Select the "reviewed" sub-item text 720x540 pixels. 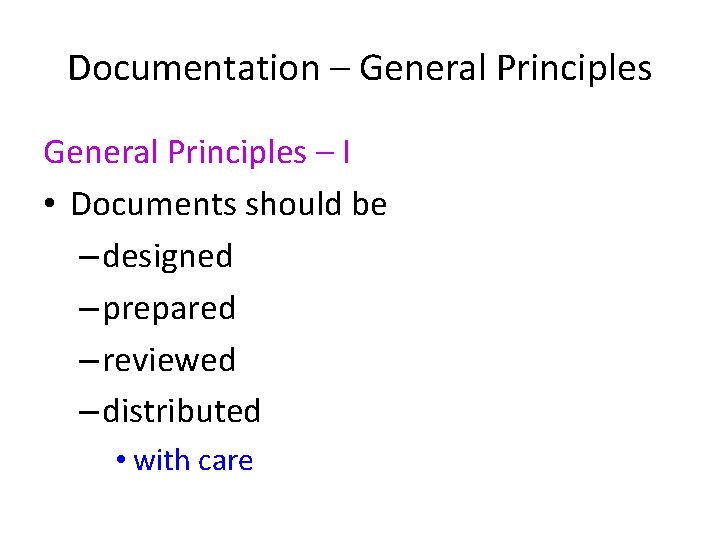pos(169,360)
